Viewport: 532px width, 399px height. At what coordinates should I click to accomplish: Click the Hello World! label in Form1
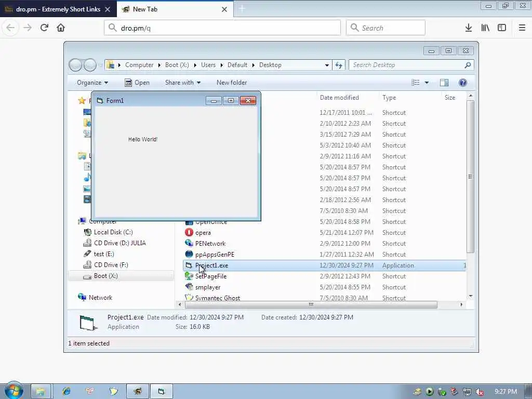[x=143, y=139]
